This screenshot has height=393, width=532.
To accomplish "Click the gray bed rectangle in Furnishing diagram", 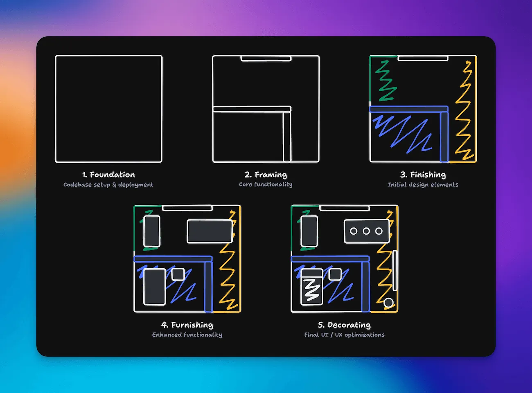I will pyautogui.click(x=154, y=287).
